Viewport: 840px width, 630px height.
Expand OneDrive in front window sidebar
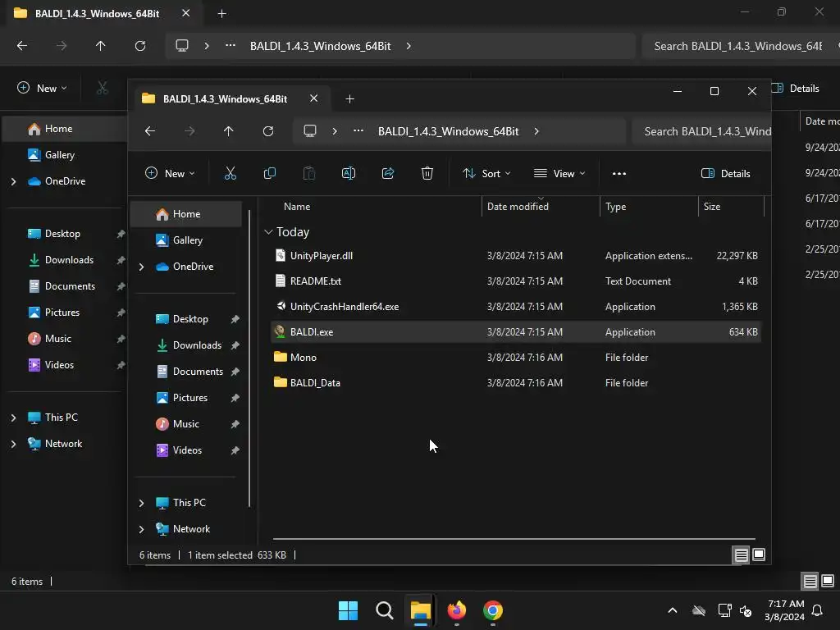[x=141, y=267]
